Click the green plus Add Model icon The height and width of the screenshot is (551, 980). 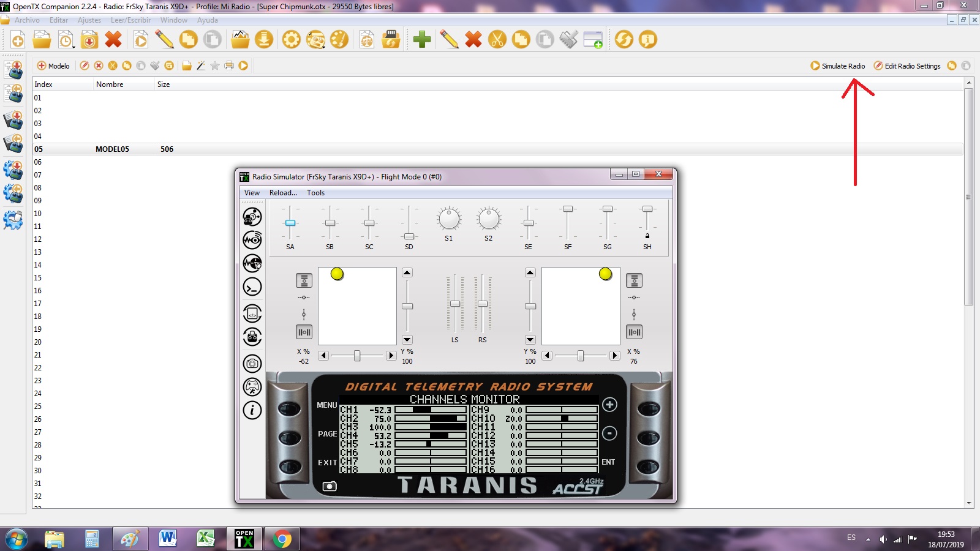coord(422,40)
